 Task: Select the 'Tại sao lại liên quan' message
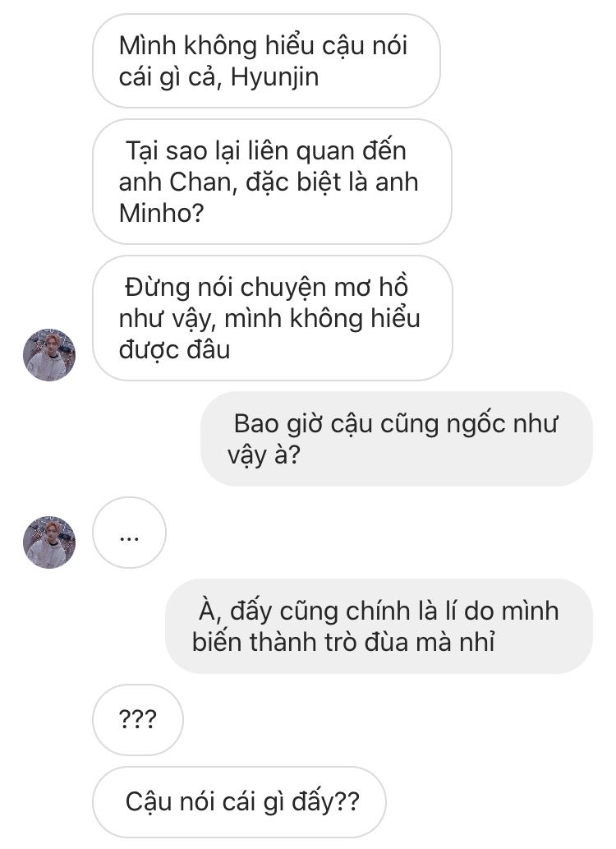point(272,182)
